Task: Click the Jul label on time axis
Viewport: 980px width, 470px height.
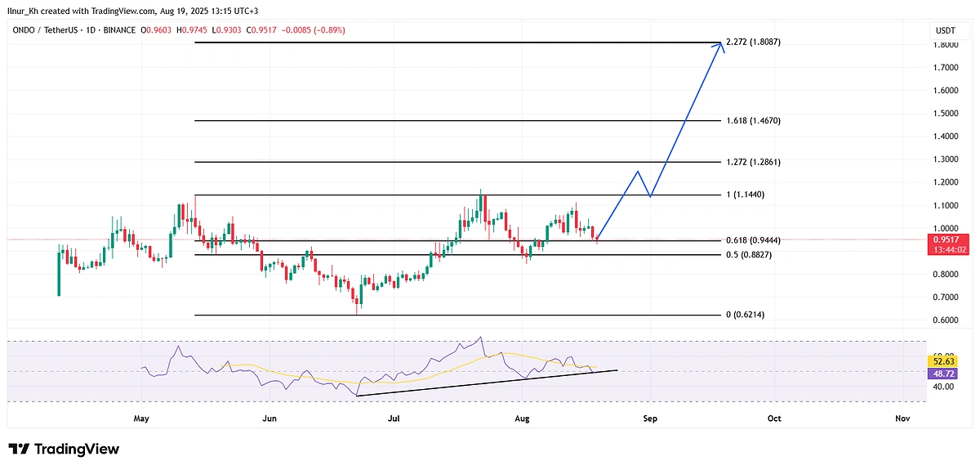Action: pos(394,419)
